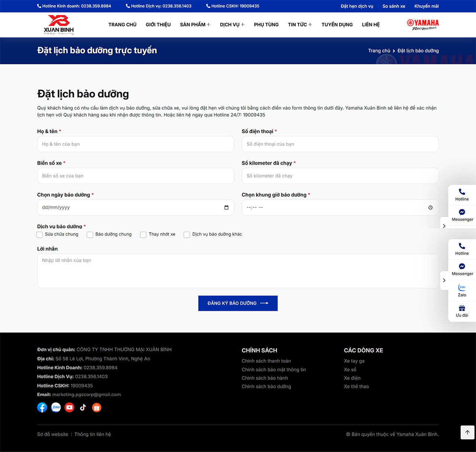Open calendar picker in date field

[x=226, y=207]
